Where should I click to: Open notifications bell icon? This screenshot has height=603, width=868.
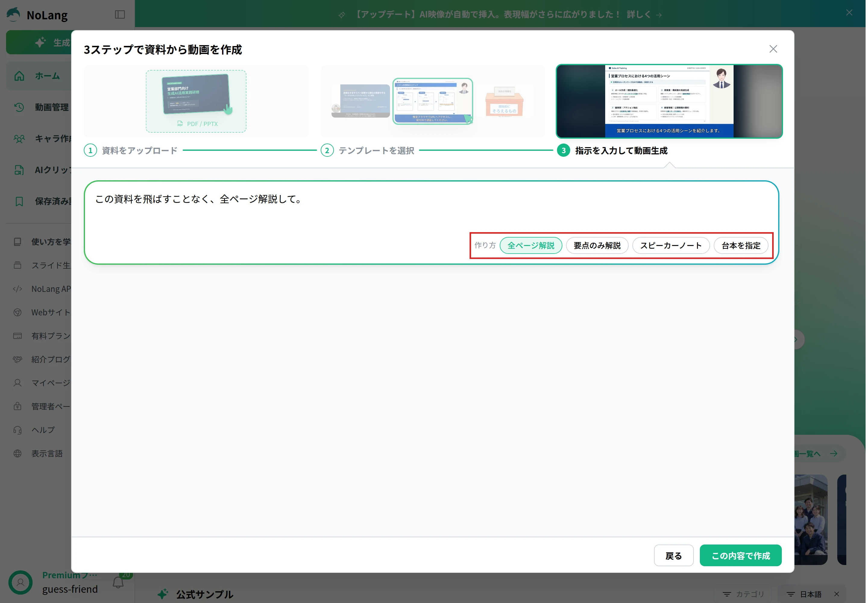point(118,582)
